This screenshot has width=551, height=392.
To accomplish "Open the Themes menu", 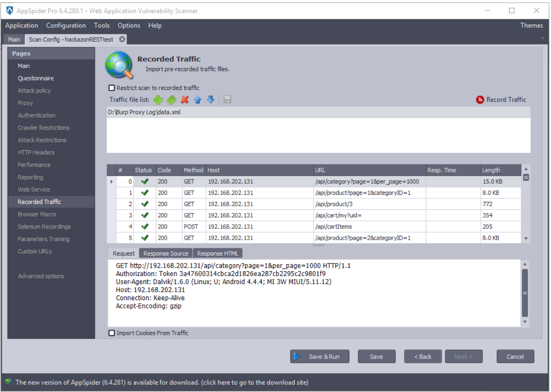I will (x=531, y=25).
